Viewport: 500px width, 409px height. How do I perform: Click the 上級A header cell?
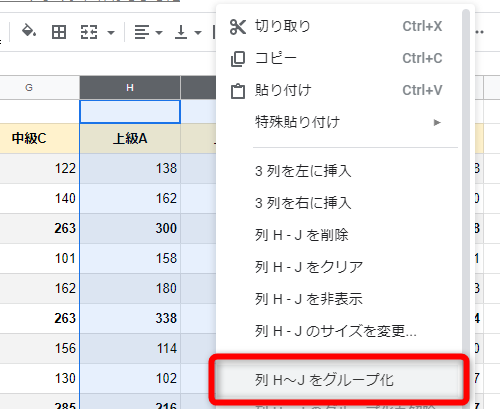(130, 138)
